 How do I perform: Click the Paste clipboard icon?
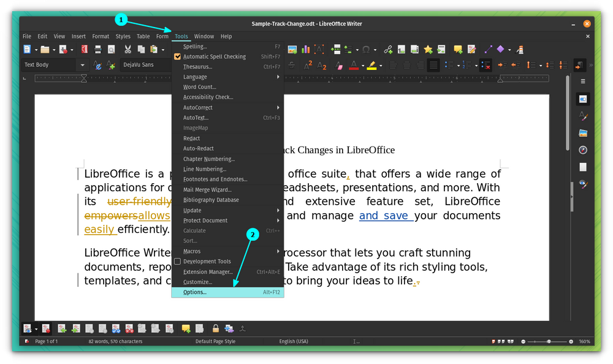[154, 50]
